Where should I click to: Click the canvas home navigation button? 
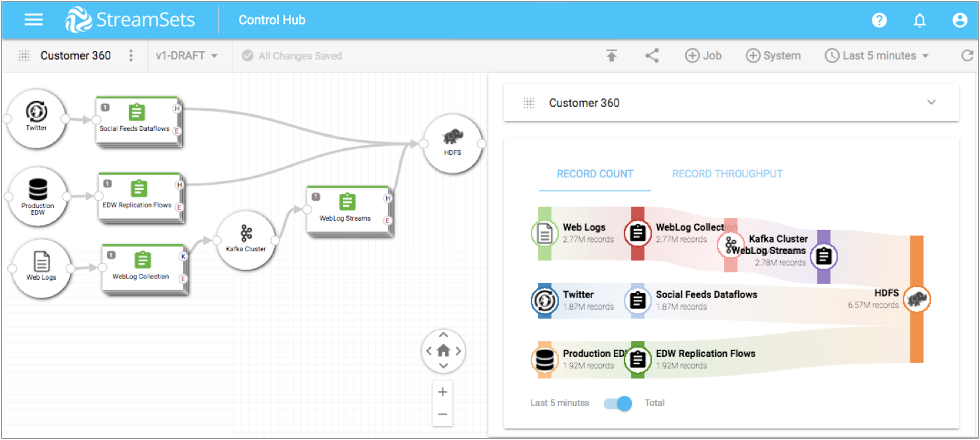tap(443, 350)
